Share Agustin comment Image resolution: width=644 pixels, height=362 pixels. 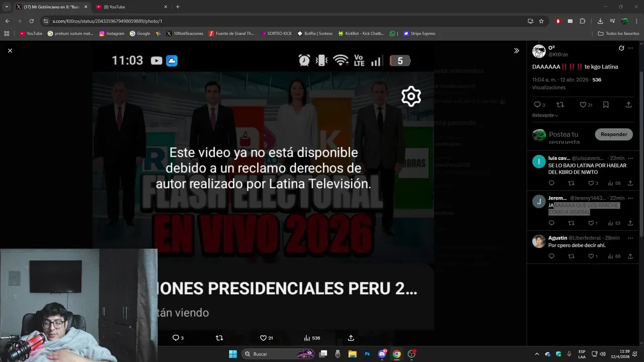[630, 256]
